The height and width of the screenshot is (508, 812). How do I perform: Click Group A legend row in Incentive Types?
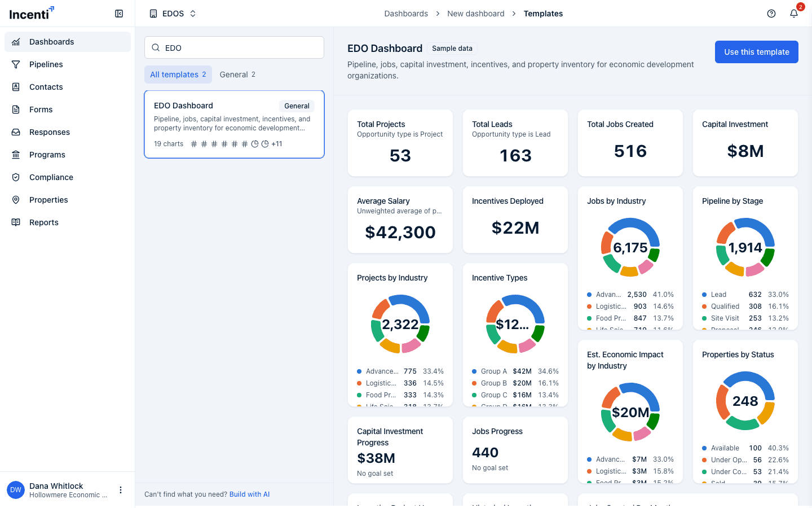515,371
